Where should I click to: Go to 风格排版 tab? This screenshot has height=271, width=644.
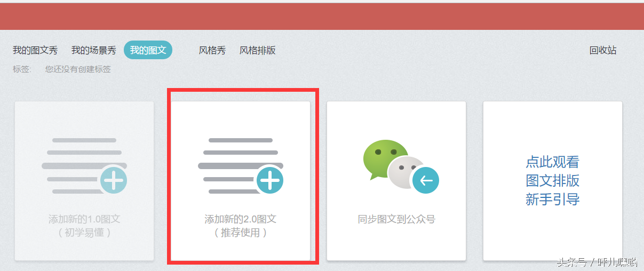pos(258,51)
